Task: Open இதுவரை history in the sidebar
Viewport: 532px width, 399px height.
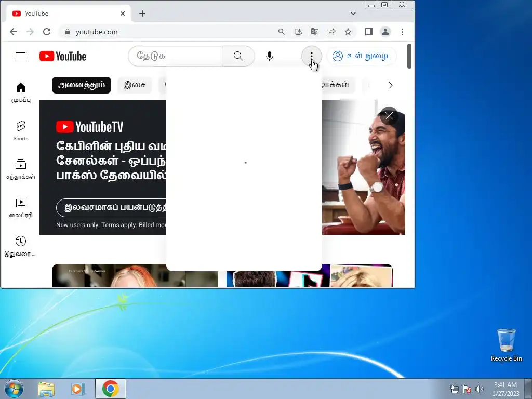Action: pos(21,246)
